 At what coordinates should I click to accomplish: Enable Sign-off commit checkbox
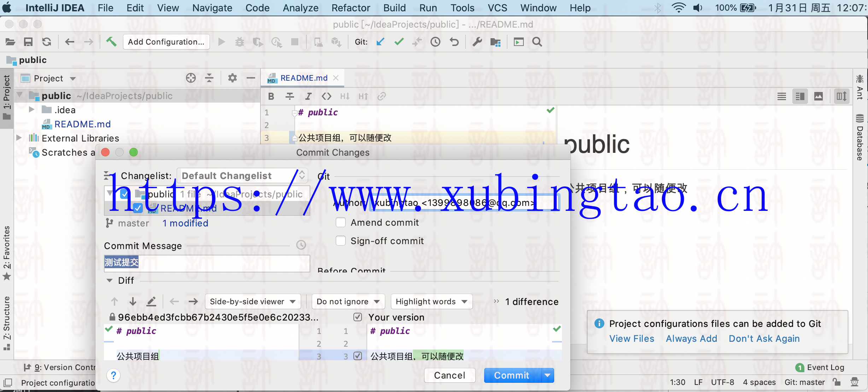pyautogui.click(x=341, y=241)
